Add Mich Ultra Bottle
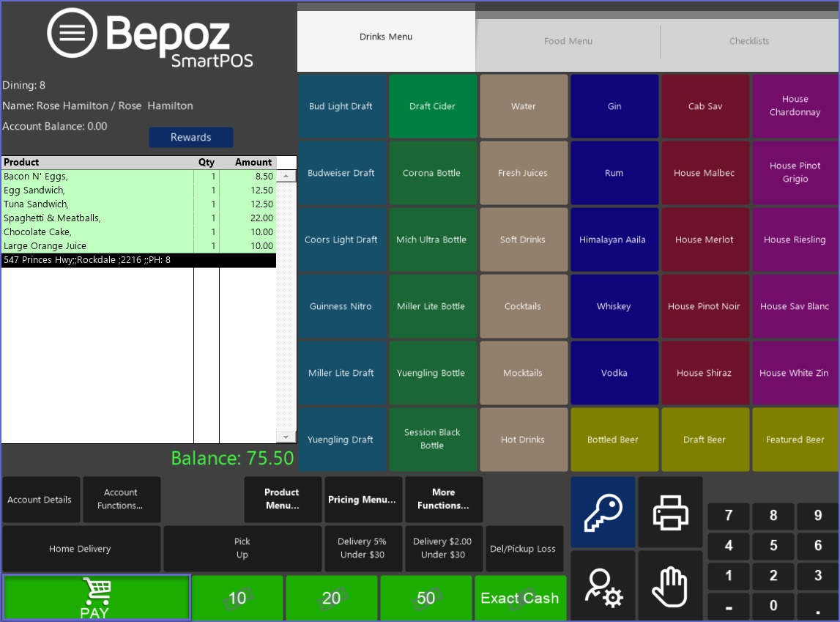 (x=432, y=240)
